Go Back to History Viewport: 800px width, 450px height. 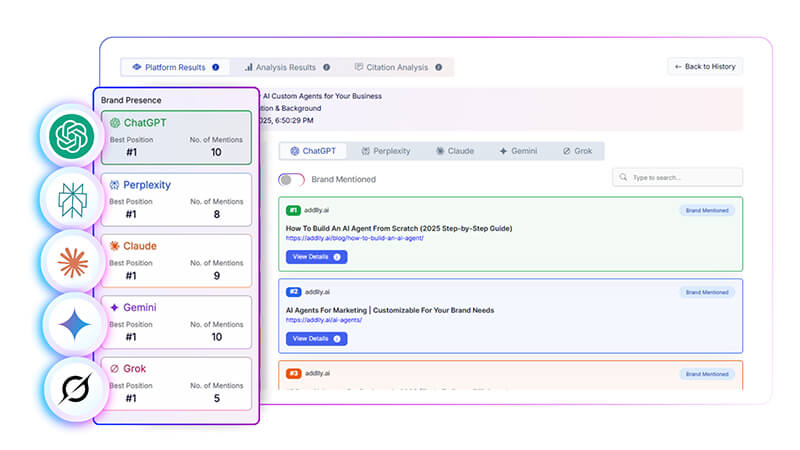(705, 67)
